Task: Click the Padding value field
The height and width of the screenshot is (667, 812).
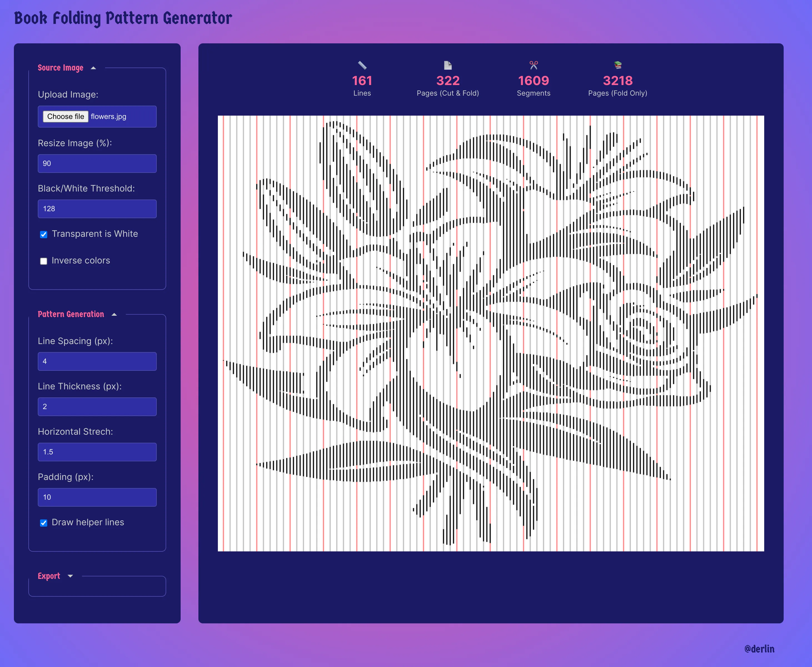Action: [x=97, y=497]
